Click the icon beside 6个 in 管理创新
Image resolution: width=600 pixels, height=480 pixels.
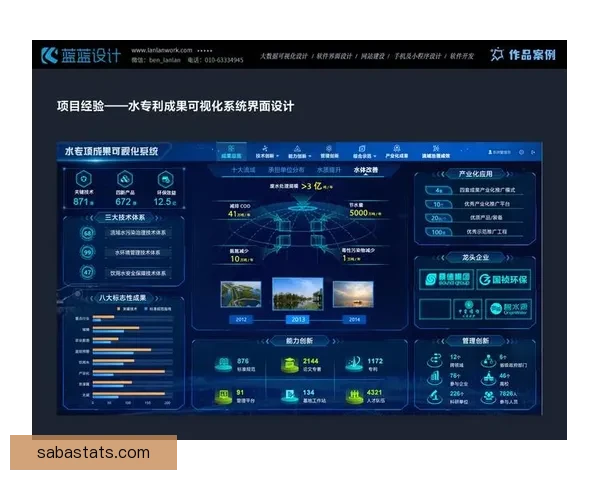488,360
